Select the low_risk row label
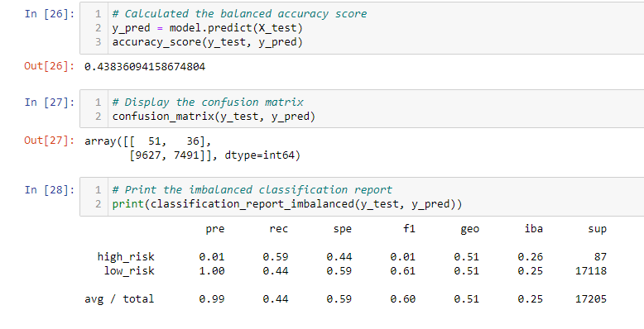The image size is (644, 329). (x=129, y=271)
